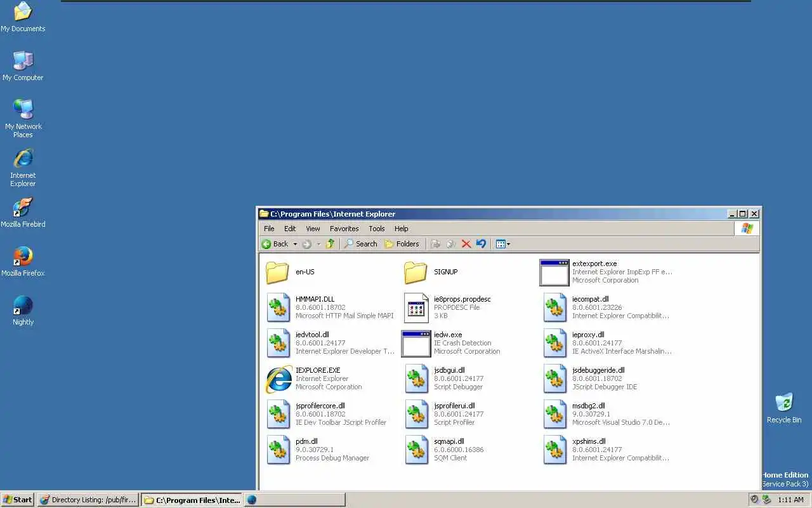Click the jsprofilercore.dll file name
The image size is (812, 508).
pos(320,406)
